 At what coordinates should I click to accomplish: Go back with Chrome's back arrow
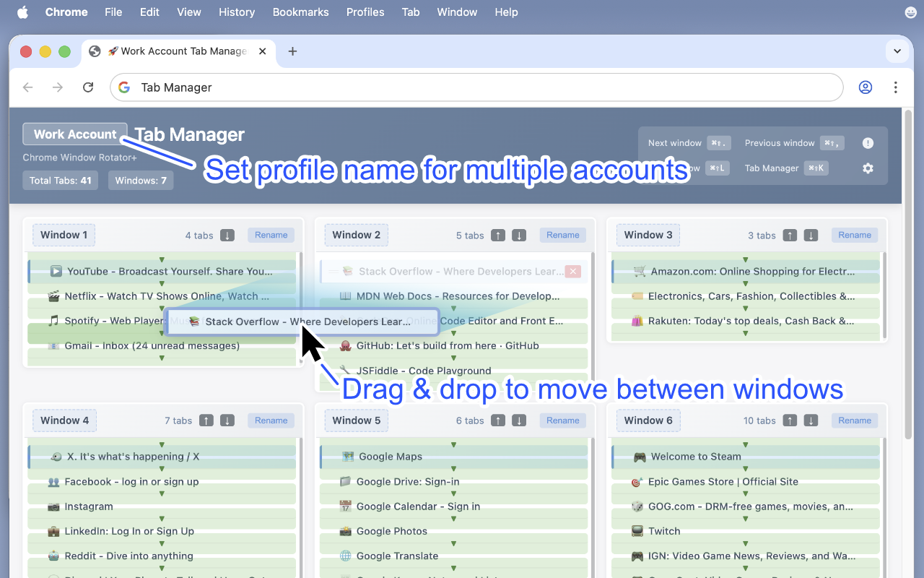(28, 87)
